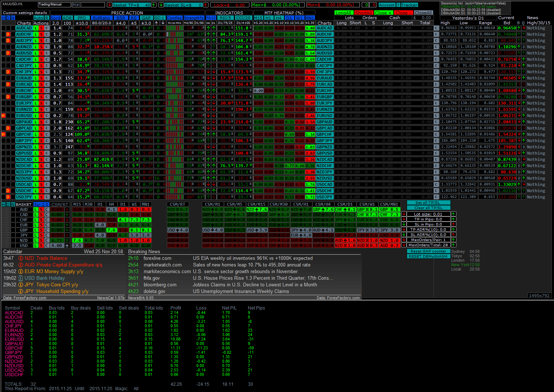
Task: Click basket S button for EUR currency
Action: click(x=42, y=225)
